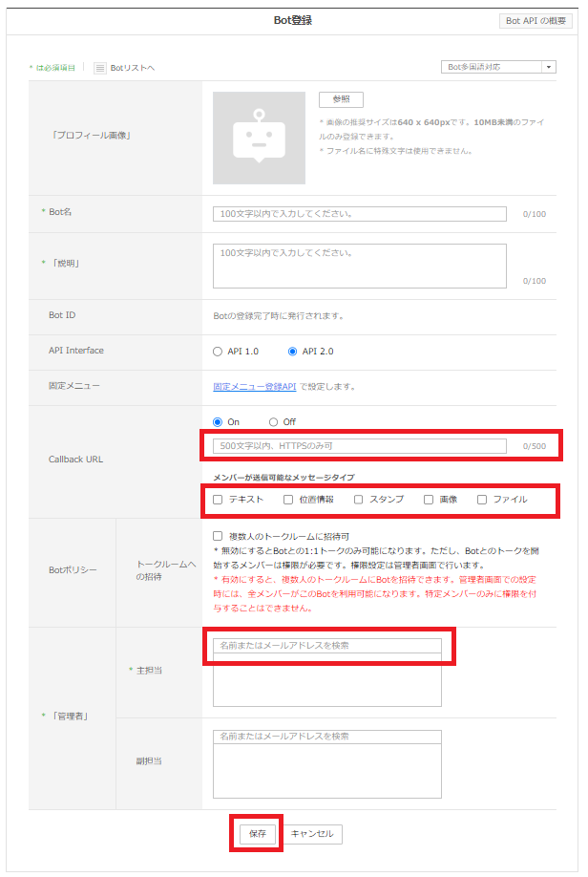Set Callback URL to Off
Screen dimensions: 588x877
click(x=273, y=422)
